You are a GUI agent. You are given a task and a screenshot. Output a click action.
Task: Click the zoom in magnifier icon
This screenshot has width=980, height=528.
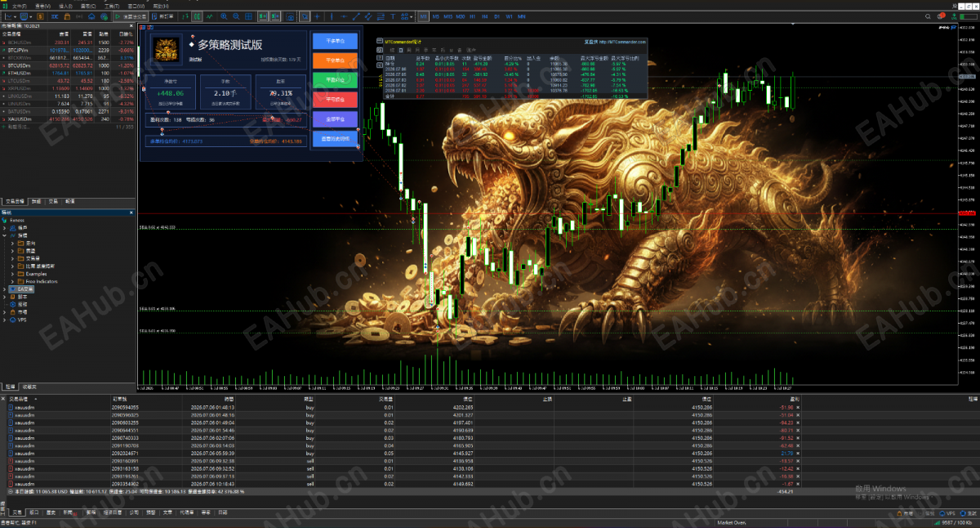[x=224, y=16]
